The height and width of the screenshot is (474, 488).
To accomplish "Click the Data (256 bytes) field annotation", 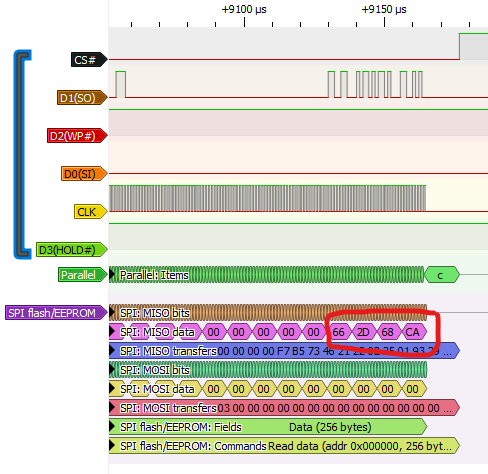I will click(x=330, y=427).
